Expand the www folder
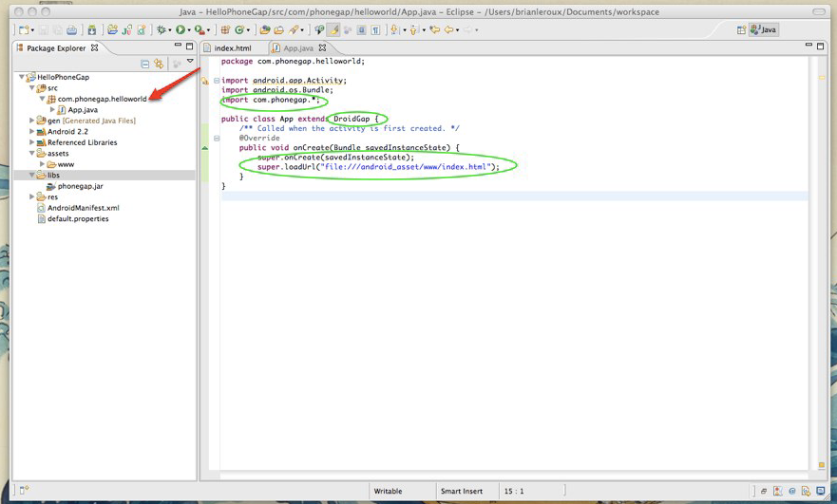 [42, 164]
